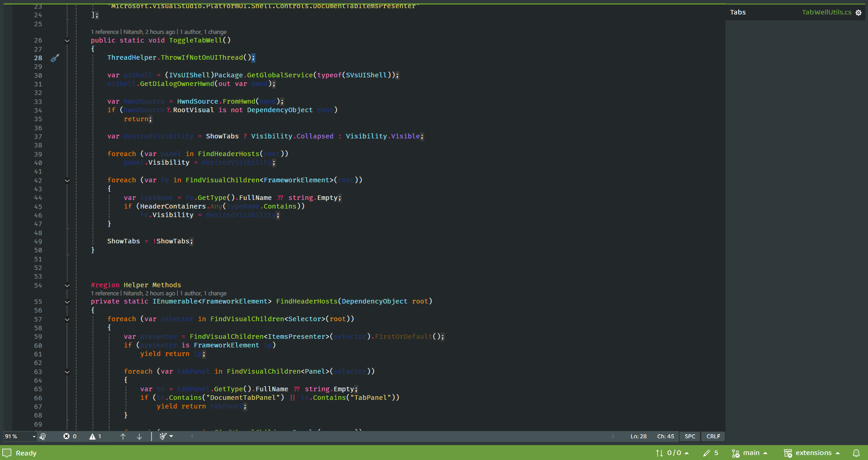Viewport: 868px width, 460px height.
Task: Click the '1 reference' CodeLens above FindHeaderHosts
Action: pyautogui.click(x=105, y=294)
